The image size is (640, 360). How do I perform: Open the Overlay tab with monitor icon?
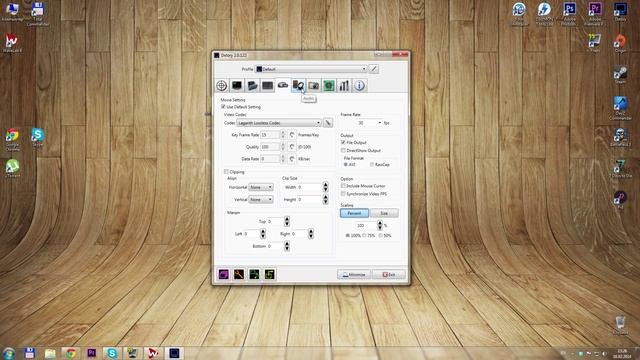[x=237, y=86]
